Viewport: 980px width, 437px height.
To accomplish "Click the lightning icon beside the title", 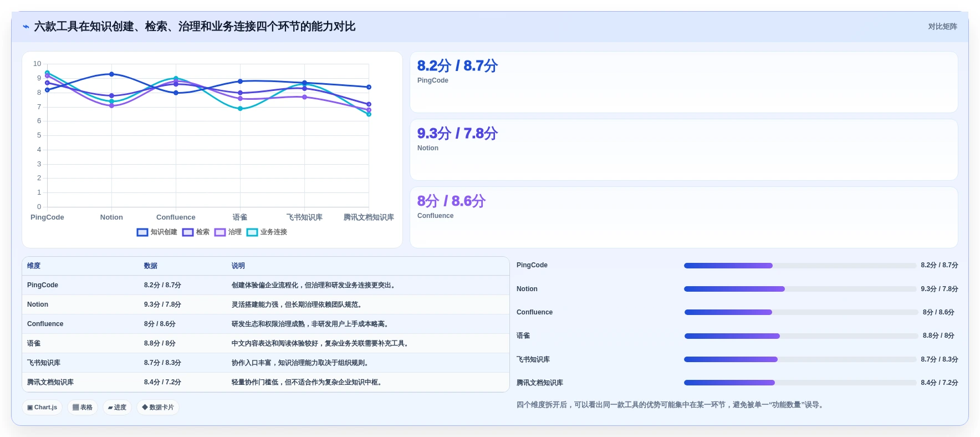I will 26,27.
